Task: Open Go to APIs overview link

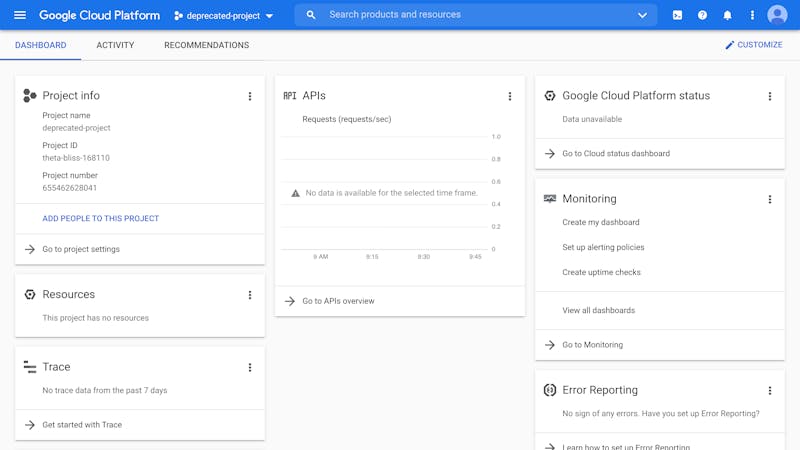Action: pyautogui.click(x=338, y=301)
